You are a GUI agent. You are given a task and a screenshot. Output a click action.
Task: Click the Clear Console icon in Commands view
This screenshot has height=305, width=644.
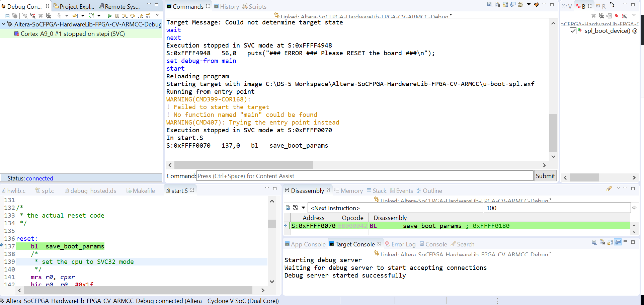[x=497, y=5]
